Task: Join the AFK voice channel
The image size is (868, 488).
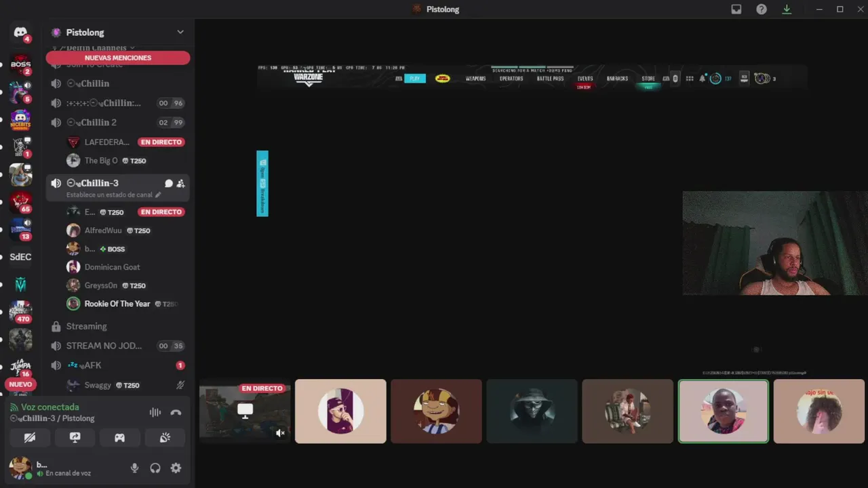Action: click(x=118, y=365)
